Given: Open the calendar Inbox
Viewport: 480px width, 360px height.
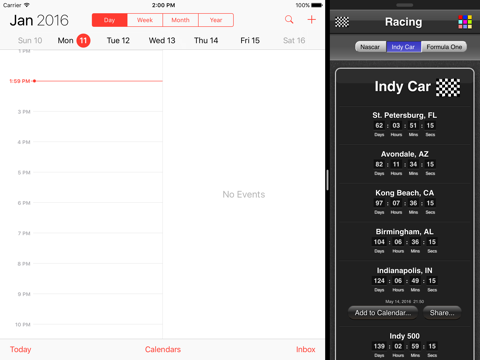Looking at the screenshot, I should pyautogui.click(x=306, y=349).
